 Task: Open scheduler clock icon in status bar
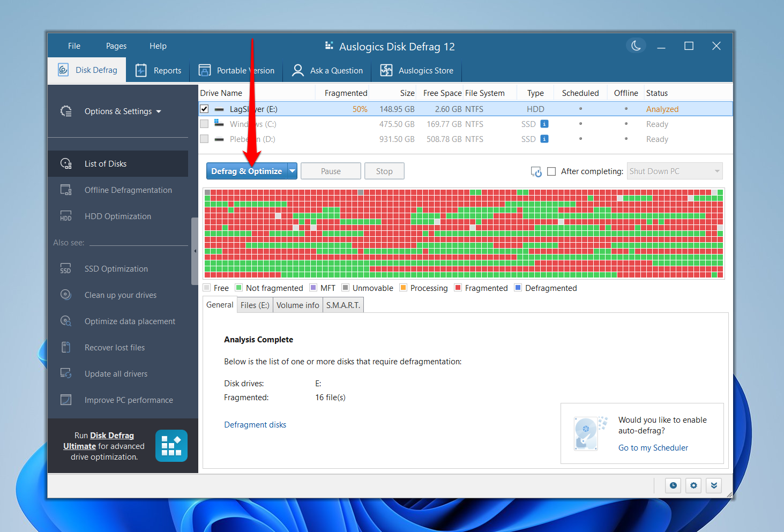click(x=673, y=485)
